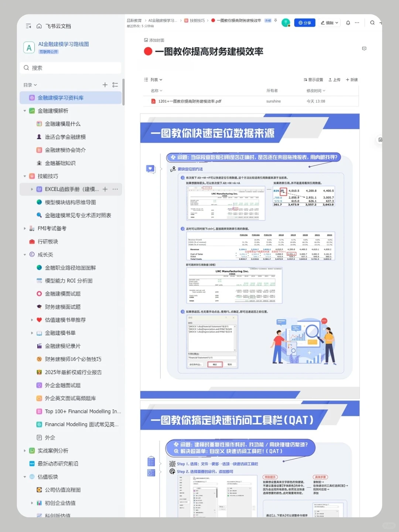Screen dimensions: 399x532
Task: Collapse the 成长类 section in the sidebar
Action: point(25,255)
